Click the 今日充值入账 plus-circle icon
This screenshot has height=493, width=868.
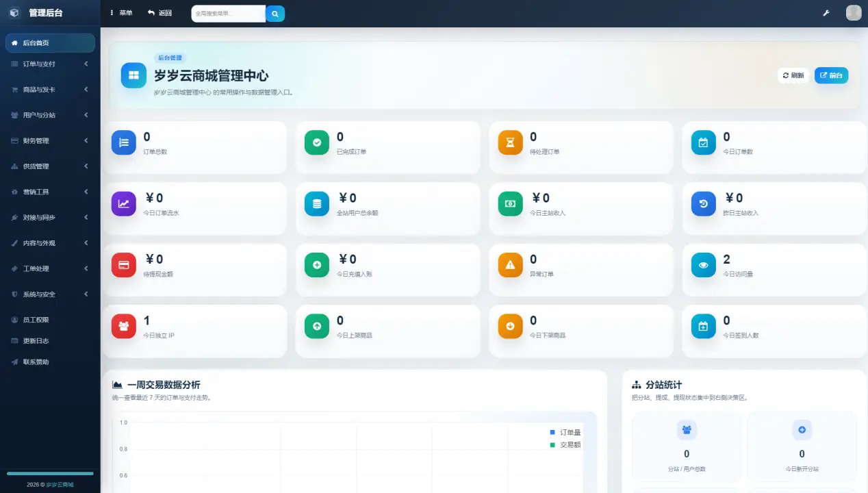point(317,265)
